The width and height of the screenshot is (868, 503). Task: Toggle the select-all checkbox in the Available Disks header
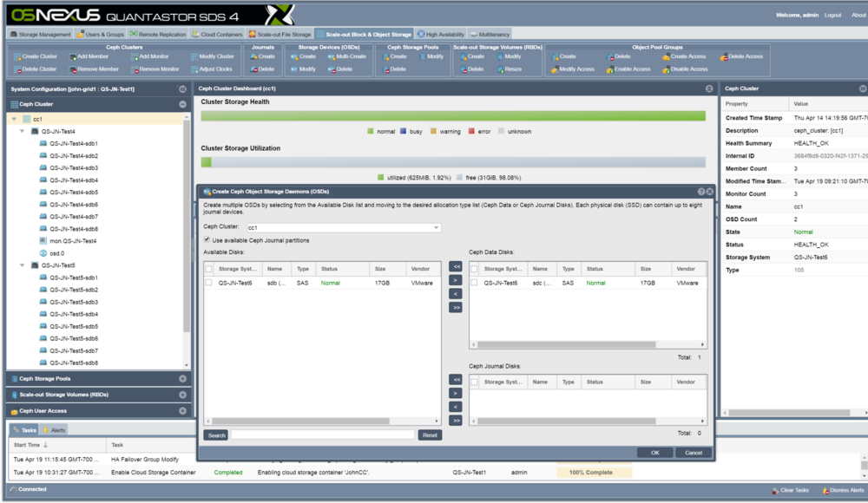(208, 269)
